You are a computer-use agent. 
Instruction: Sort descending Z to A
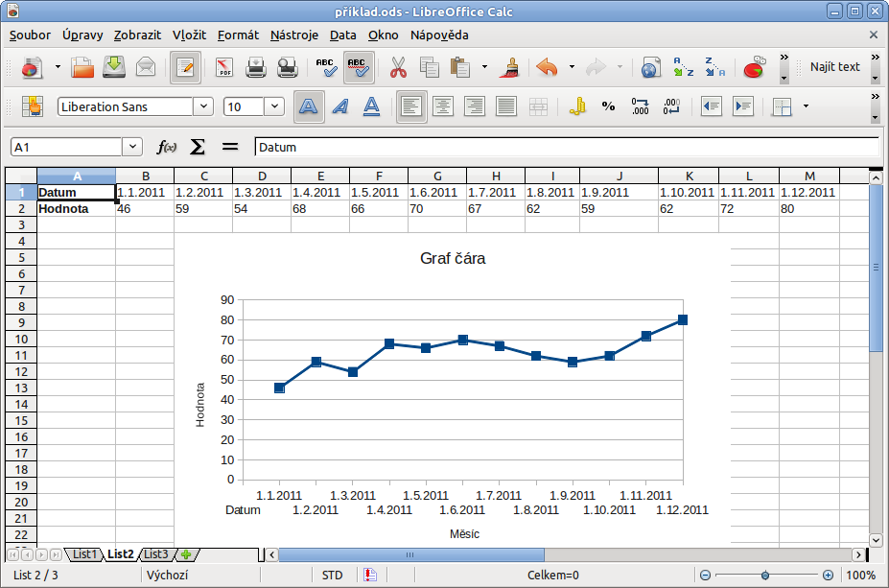click(715, 67)
